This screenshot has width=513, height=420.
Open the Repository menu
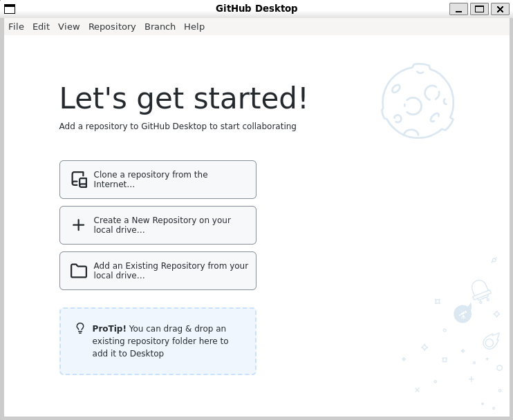coord(112,26)
